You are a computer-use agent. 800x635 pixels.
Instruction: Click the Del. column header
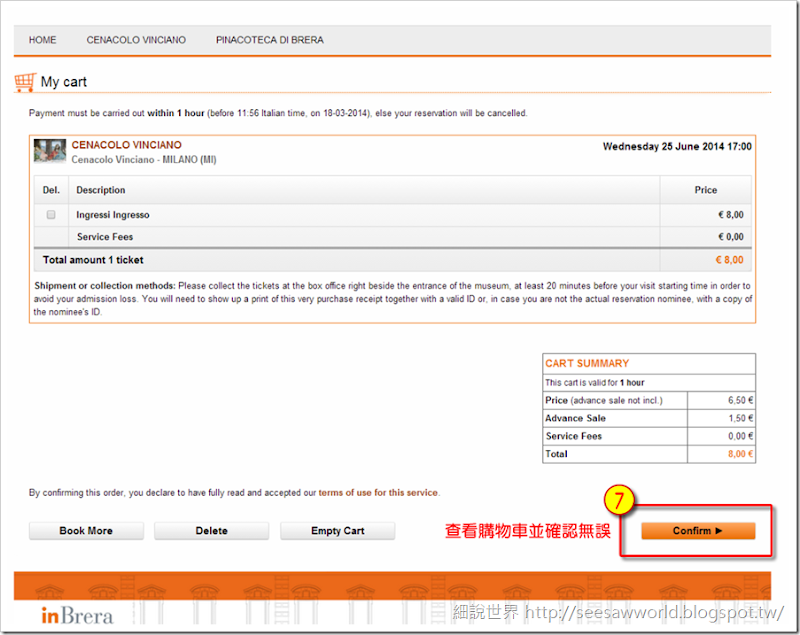click(51, 190)
